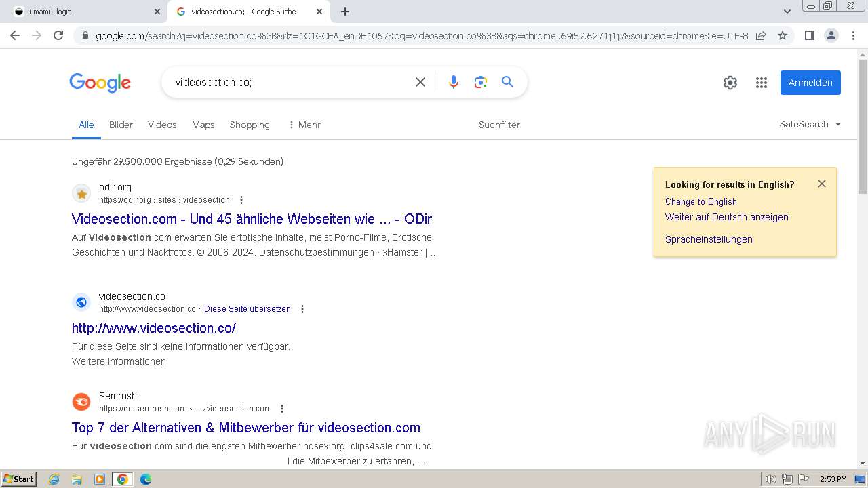868x488 pixels.
Task: Open new tab with plus button
Action: [x=345, y=12]
